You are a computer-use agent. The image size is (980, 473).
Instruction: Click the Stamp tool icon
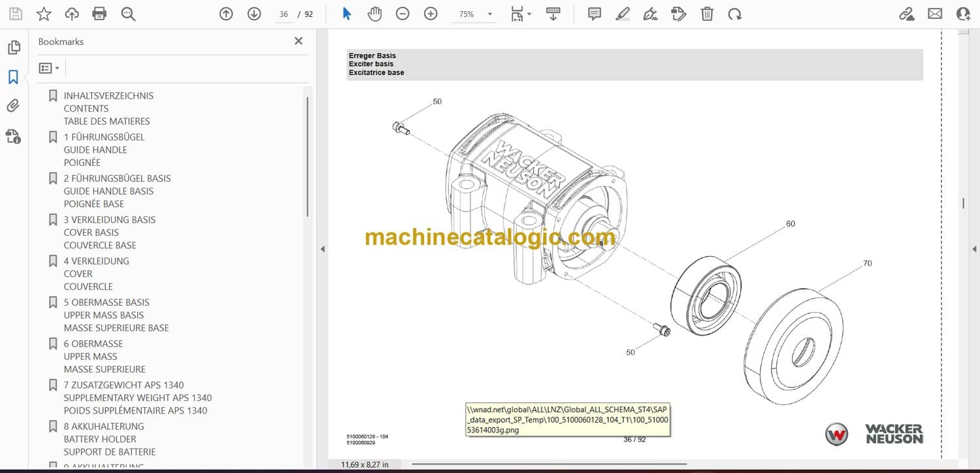pos(678,14)
